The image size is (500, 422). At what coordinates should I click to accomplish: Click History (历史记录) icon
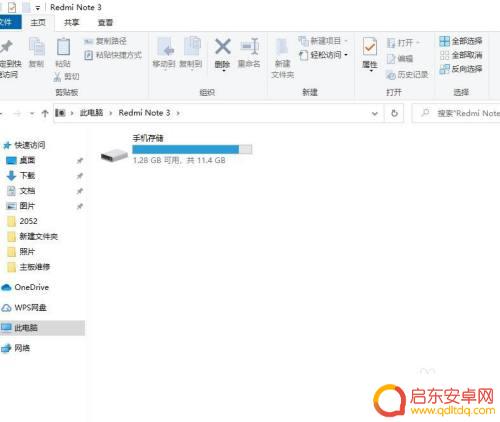(390, 75)
